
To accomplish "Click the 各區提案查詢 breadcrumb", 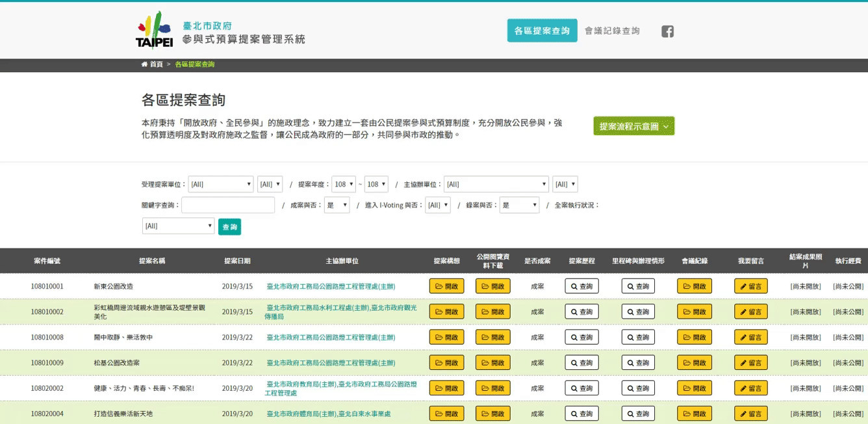I will pyautogui.click(x=194, y=64).
